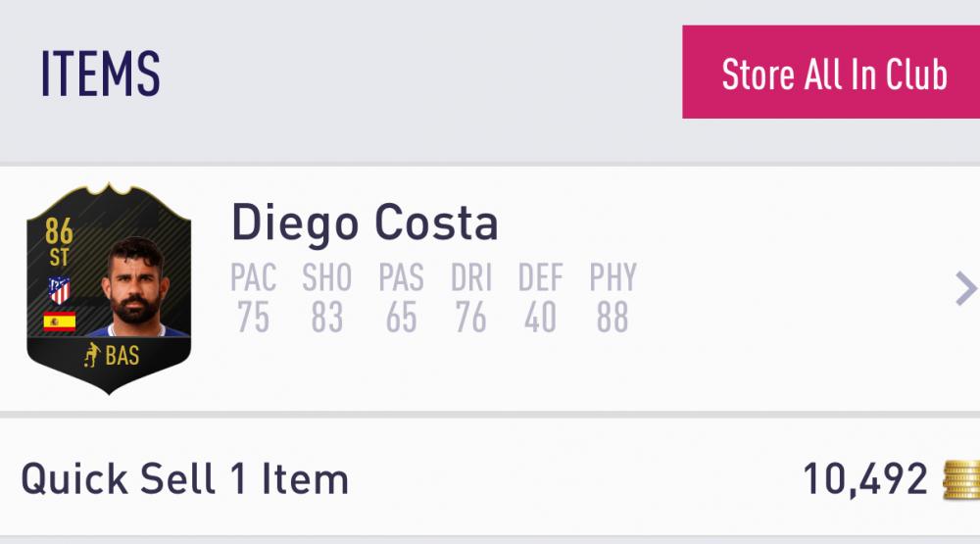Tap the ST position label on card
The width and height of the screenshot is (980, 544).
click(60, 257)
